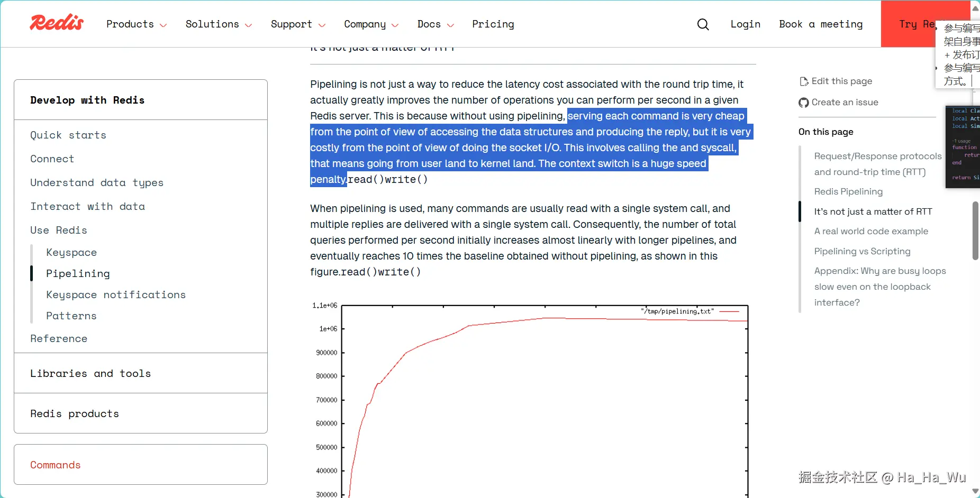This screenshot has height=498, width=980.
Task: Select Use Redis in sidebar
Action: (59, 230)
